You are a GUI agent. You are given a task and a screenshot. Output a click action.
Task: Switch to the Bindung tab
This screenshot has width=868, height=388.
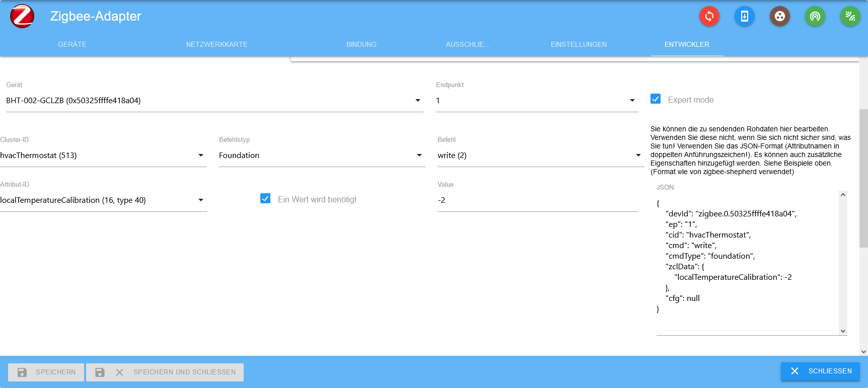tap(361, 44)
